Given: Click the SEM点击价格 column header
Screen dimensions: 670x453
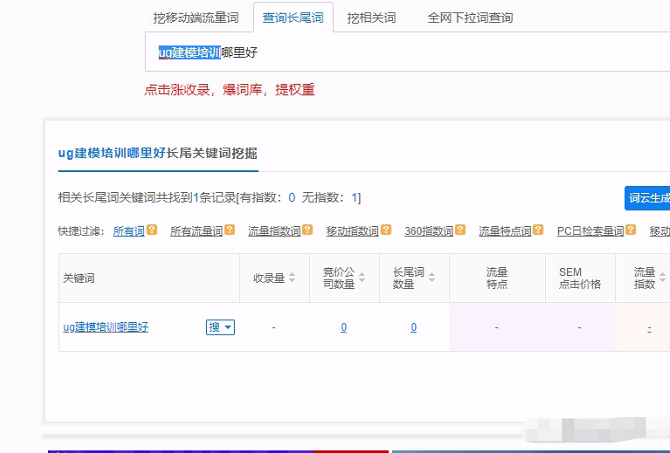Looking at the screenshot, I should tap(580, 278).
